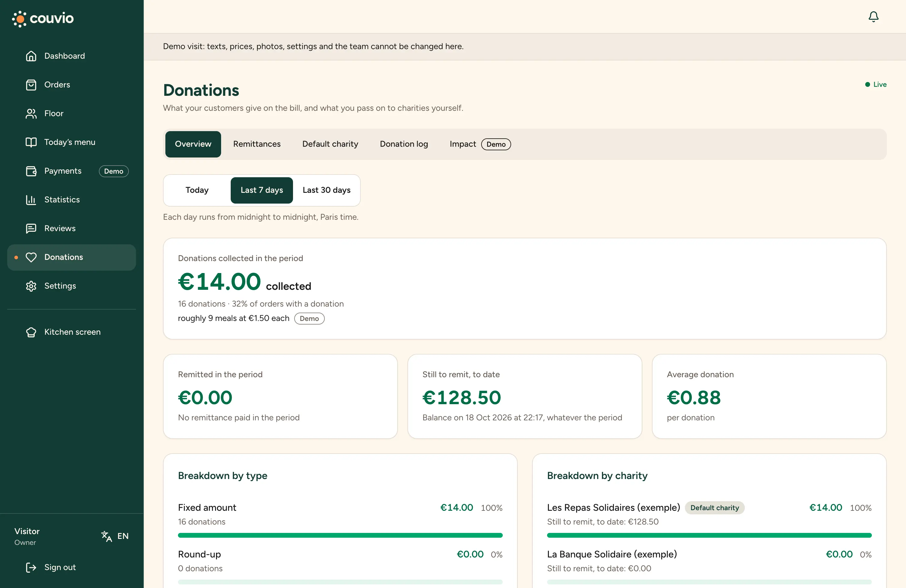Click the €128.50 still to remit value
The image size is (906, 588).
click(x=462, y=398)
